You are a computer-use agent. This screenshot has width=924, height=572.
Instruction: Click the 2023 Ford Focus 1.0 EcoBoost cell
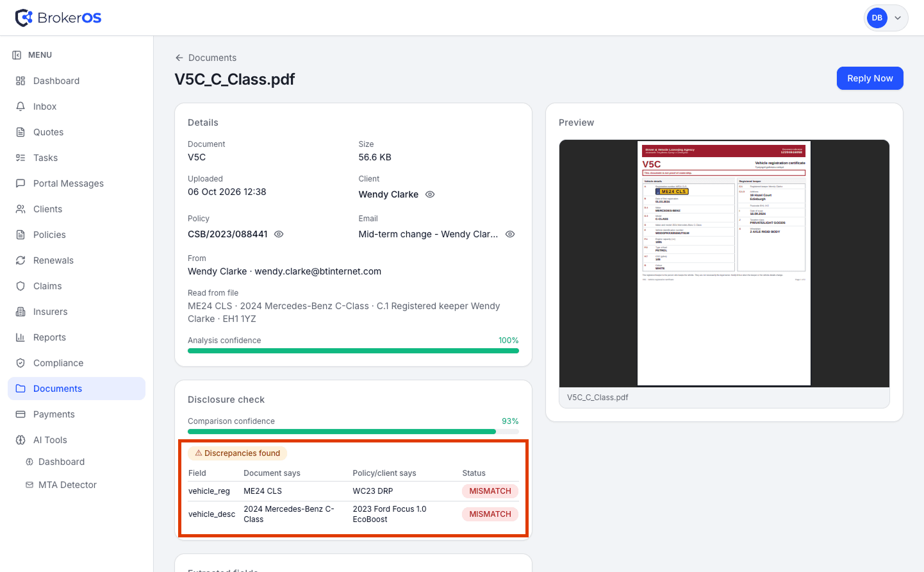390,514
